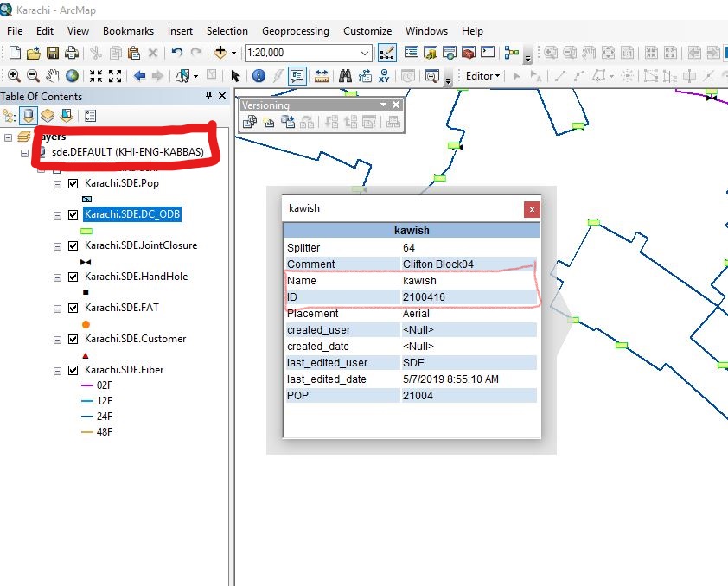Toggle Karachi.SDE.JointClosure layer visibility
This screenshot has height=586, width=728.
(73, 246)
